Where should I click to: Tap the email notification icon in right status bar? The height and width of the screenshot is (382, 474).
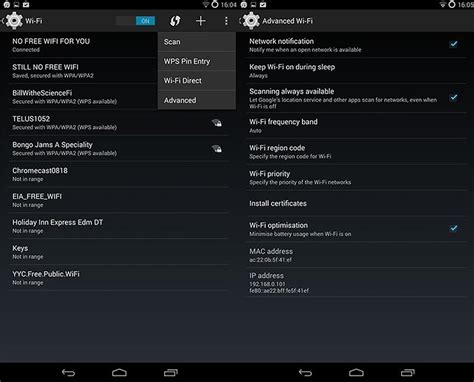click(x=263, y=4)
